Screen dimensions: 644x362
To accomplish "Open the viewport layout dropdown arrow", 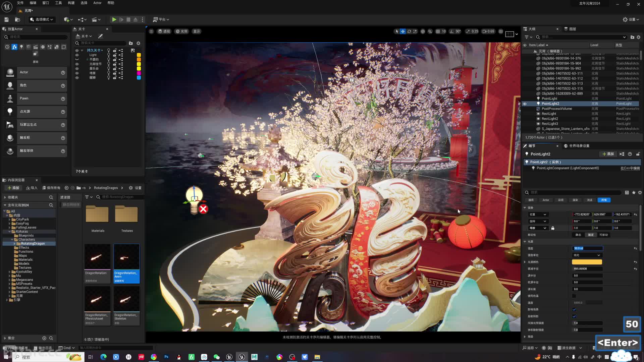I will click(517, 34).
